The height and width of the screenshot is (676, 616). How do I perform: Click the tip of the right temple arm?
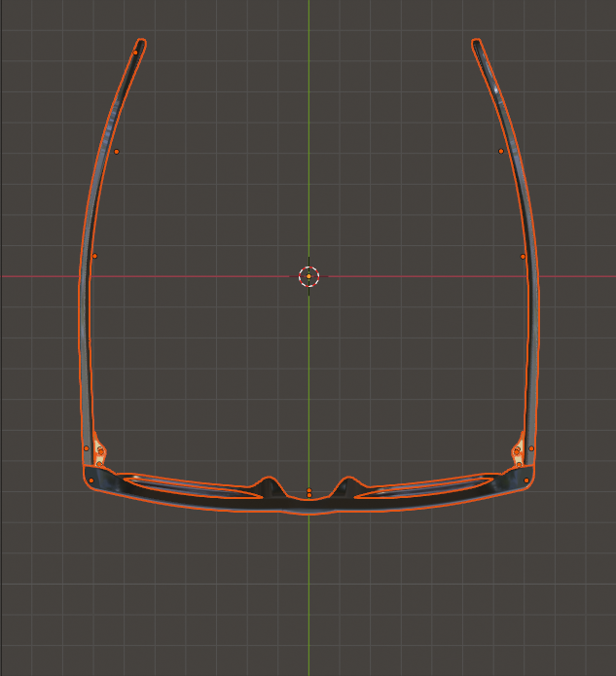coord(477,44)
